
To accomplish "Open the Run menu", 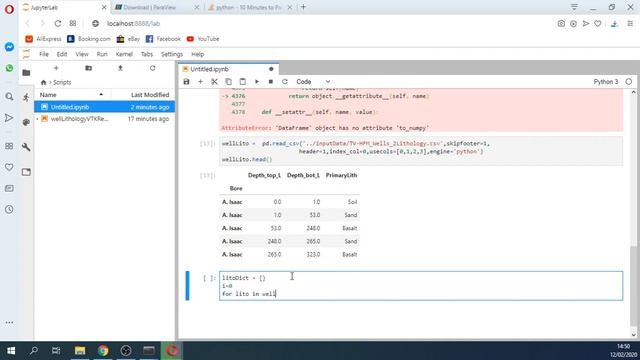I will click(x=102, y=54).
